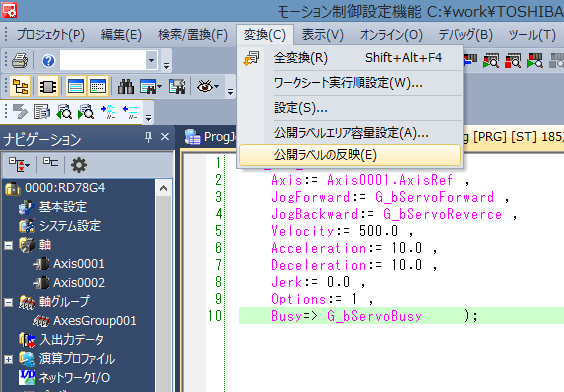This screenshot has height=392, width=564.
Task: Close the opened 変換(C) menu header
Action: click(265, 35)
